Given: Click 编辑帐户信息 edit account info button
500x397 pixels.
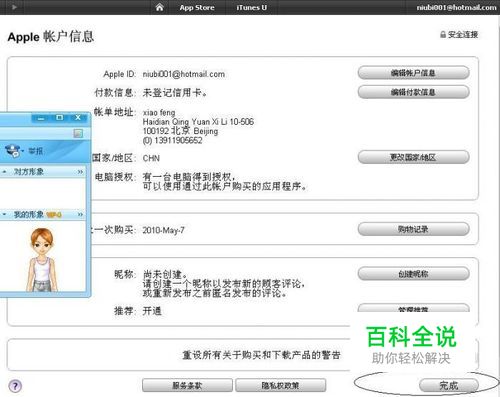Looking at the screenshot, I should (414, 73).
